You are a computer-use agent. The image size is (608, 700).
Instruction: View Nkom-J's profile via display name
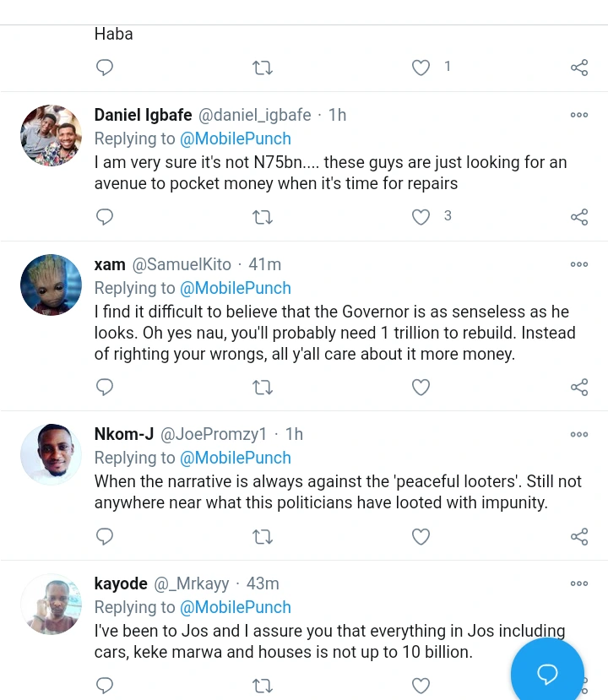point(123,434)
